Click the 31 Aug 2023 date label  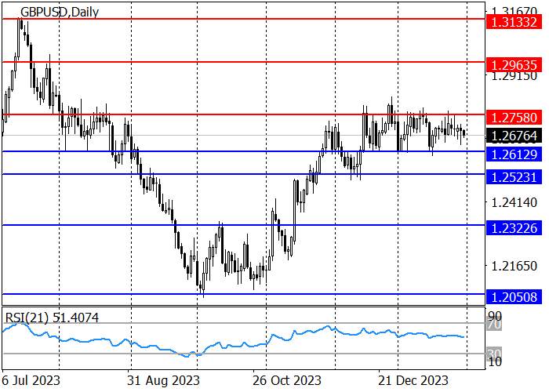163,380
